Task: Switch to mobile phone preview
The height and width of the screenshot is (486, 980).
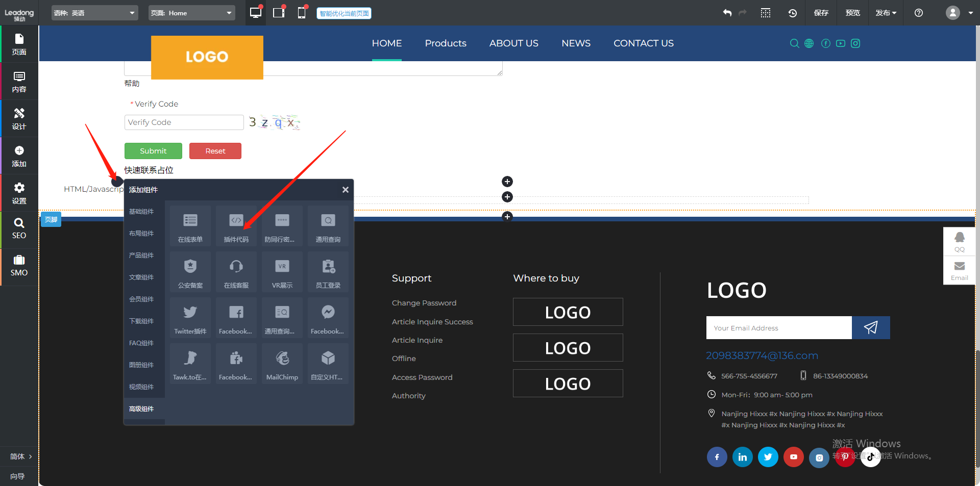Action: tap(302, 13)
